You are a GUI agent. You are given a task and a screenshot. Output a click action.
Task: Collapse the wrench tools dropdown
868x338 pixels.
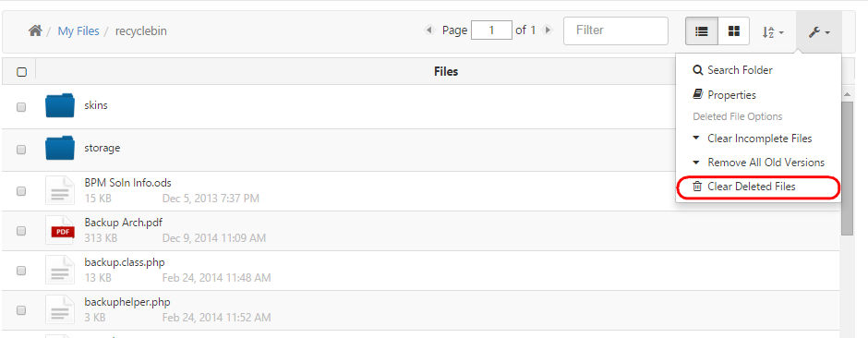tap(819, 32)
